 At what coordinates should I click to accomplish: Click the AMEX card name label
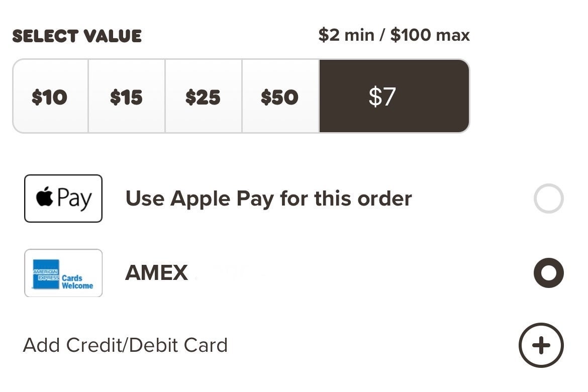[156, 273]
